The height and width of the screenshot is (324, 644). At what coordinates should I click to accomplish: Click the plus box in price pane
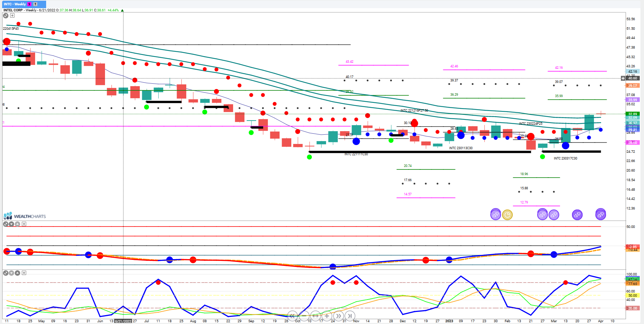[12, 16]
